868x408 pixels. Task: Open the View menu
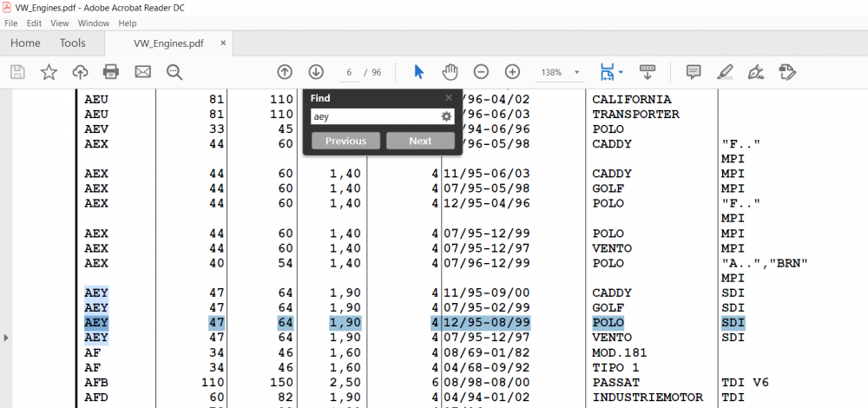(60, 23)
